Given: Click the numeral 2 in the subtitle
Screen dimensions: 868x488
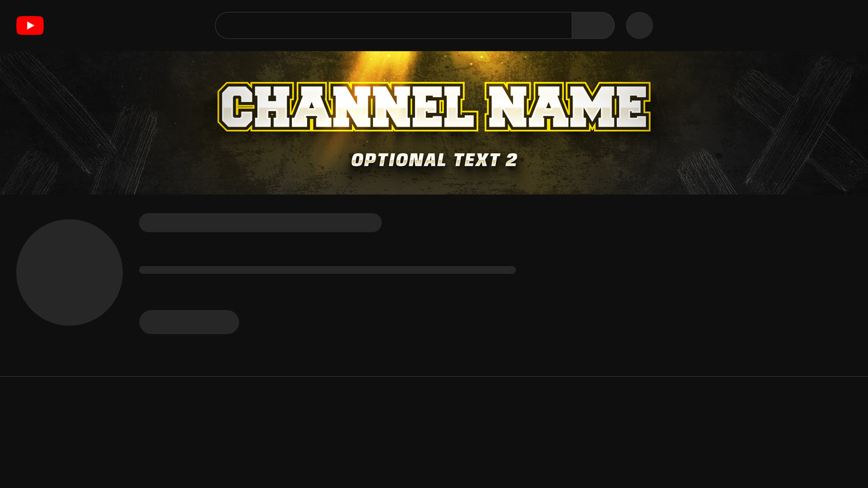Looking at the screenshot, I should pos(511,160).
